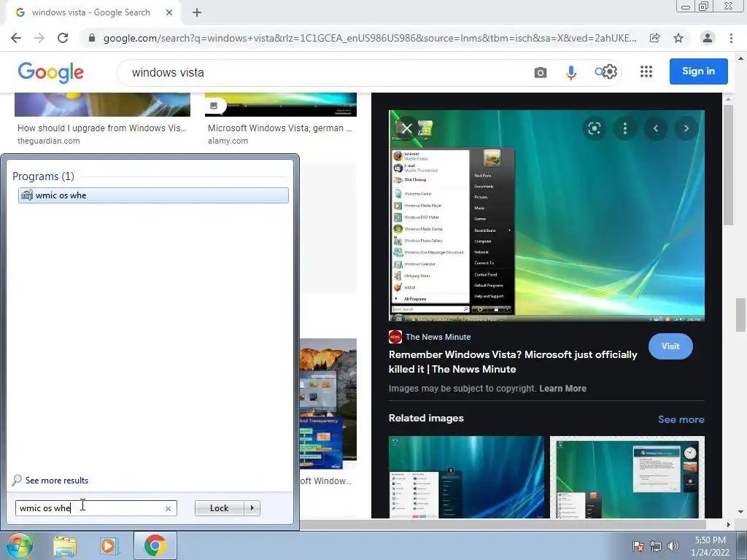Select the wmic os whe program result

153,195
